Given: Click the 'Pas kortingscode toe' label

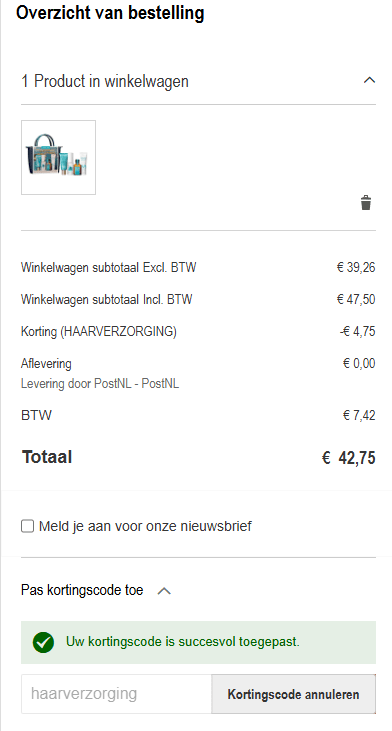Looking at the screenshot, I should pyautogui.click(x=82, y=590).
